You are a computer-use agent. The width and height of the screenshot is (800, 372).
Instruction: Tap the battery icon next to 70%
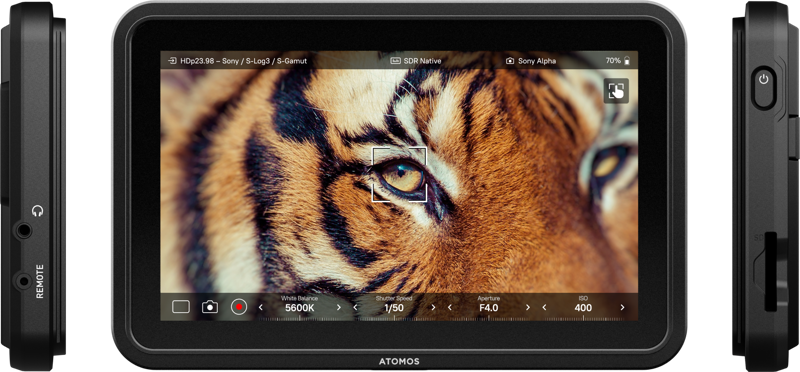click(627, 61)
